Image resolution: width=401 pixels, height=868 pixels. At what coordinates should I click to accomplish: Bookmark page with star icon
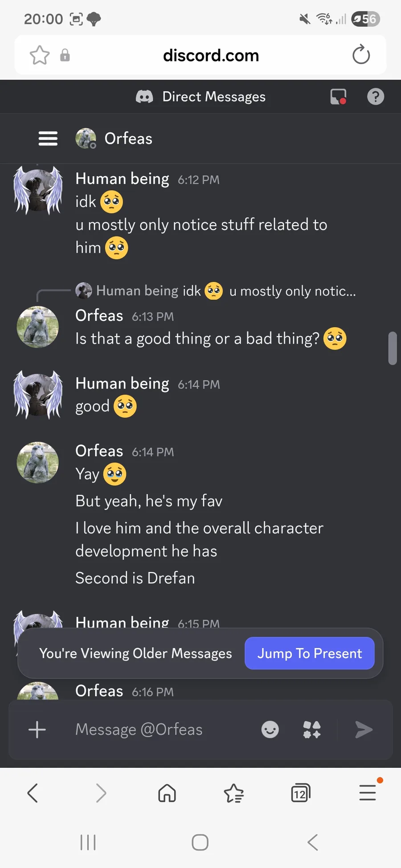tap(40, 55)
